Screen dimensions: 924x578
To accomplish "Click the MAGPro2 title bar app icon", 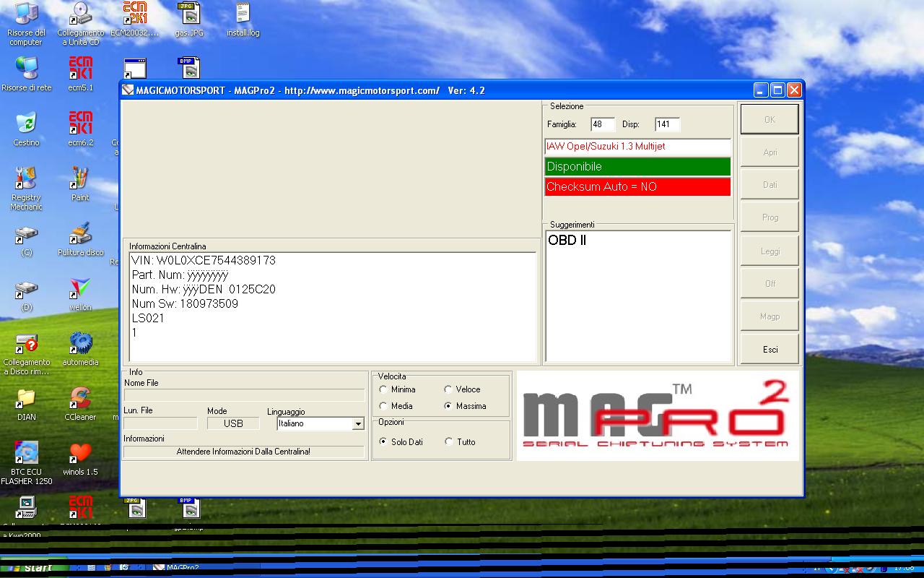I will 128,90.
